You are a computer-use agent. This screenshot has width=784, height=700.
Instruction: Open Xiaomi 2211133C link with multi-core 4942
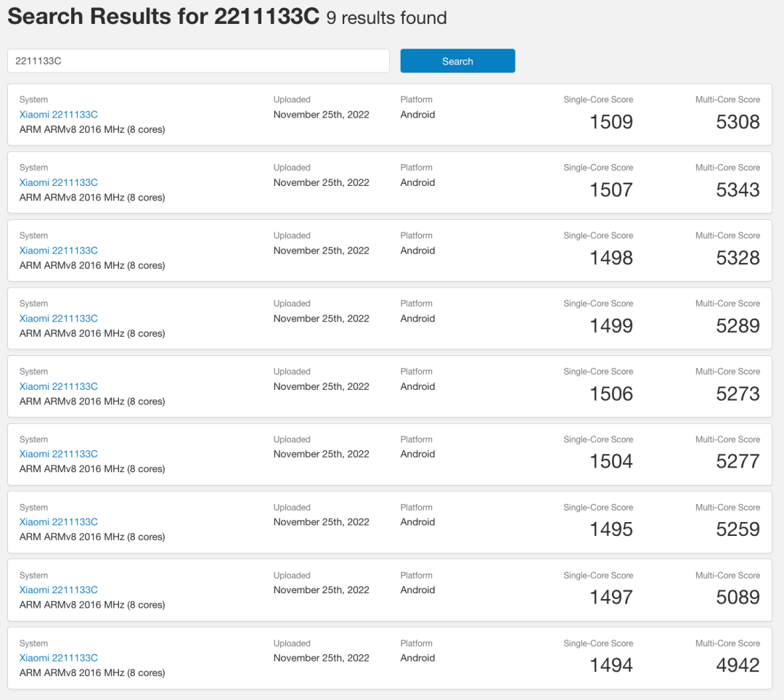tap(59, 658)
